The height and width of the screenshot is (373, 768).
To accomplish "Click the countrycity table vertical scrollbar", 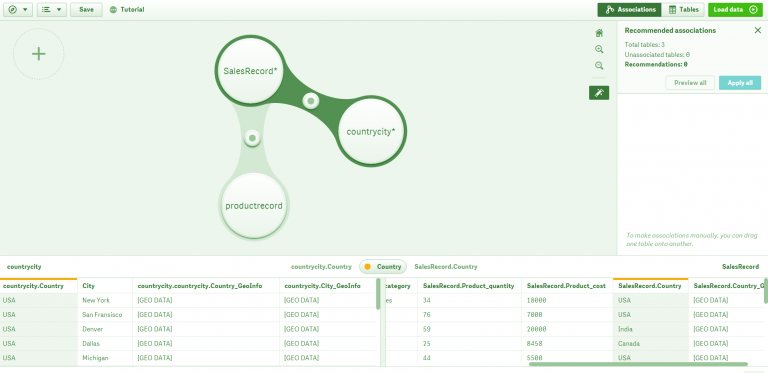I will (x=378, y=294).
